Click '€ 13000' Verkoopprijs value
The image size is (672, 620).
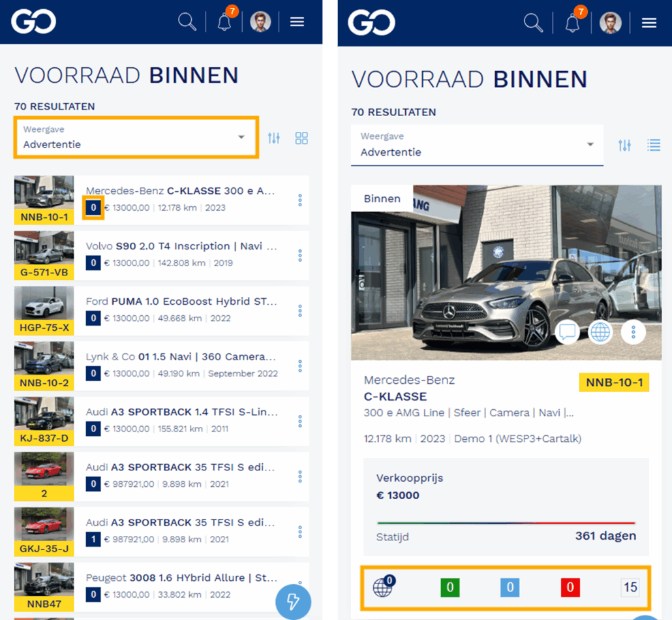click(x=398, y=495)
